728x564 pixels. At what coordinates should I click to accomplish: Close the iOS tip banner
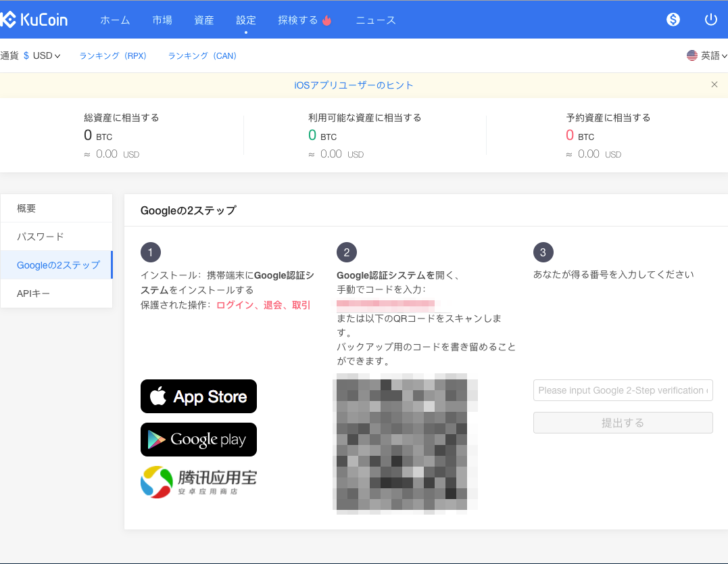pos(714,85)
